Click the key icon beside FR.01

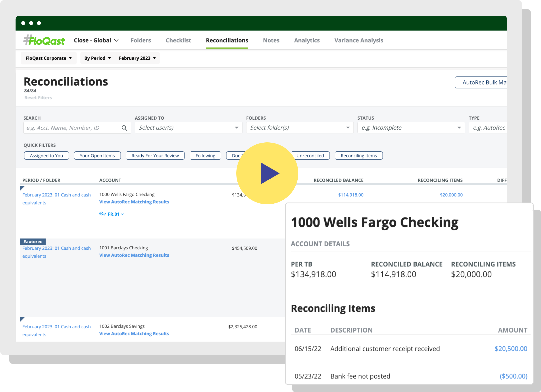point(103,214)
